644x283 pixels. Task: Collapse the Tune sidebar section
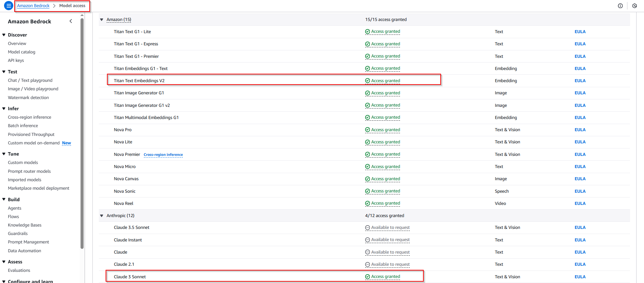click(4, 154)
